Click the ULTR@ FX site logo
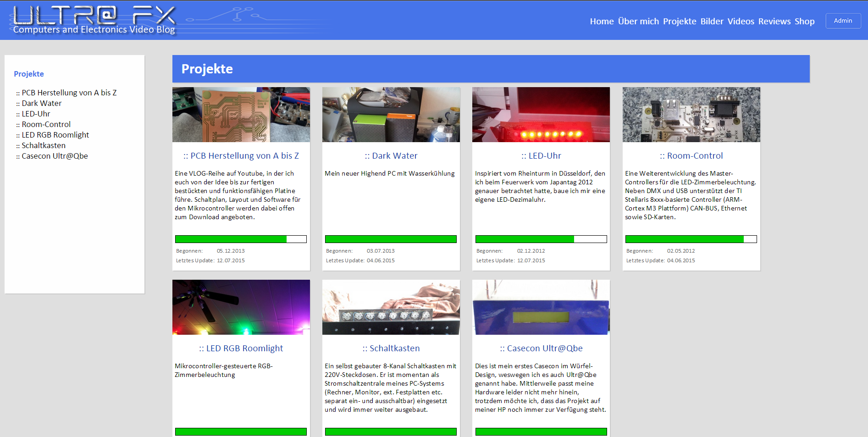The height and width of the screenshot is (437, 868). (x=94, y=16)
